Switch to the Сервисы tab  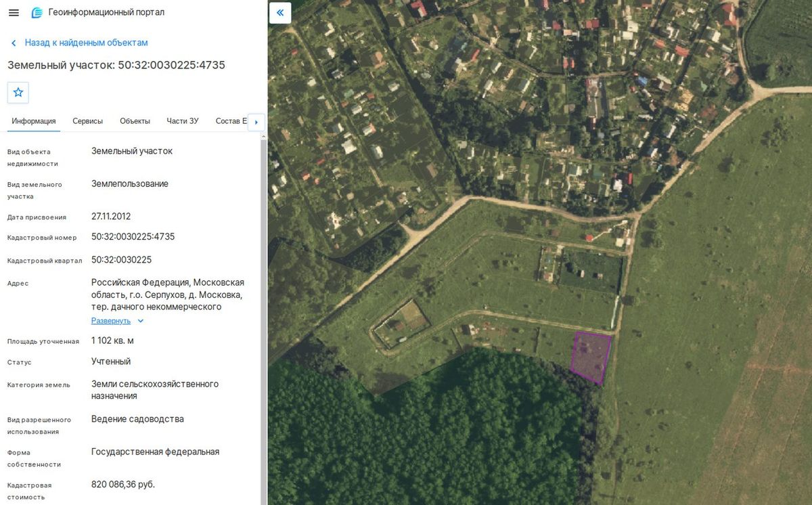[x=88, y=121]
